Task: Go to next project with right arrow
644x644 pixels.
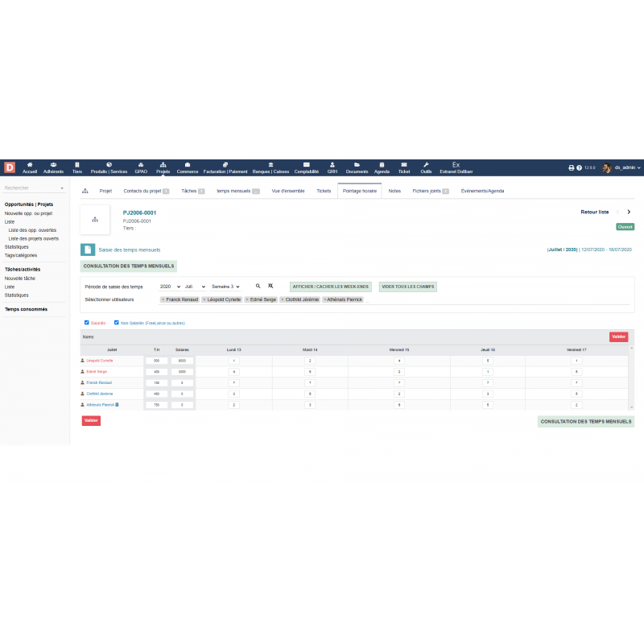Action: [629, 212]
